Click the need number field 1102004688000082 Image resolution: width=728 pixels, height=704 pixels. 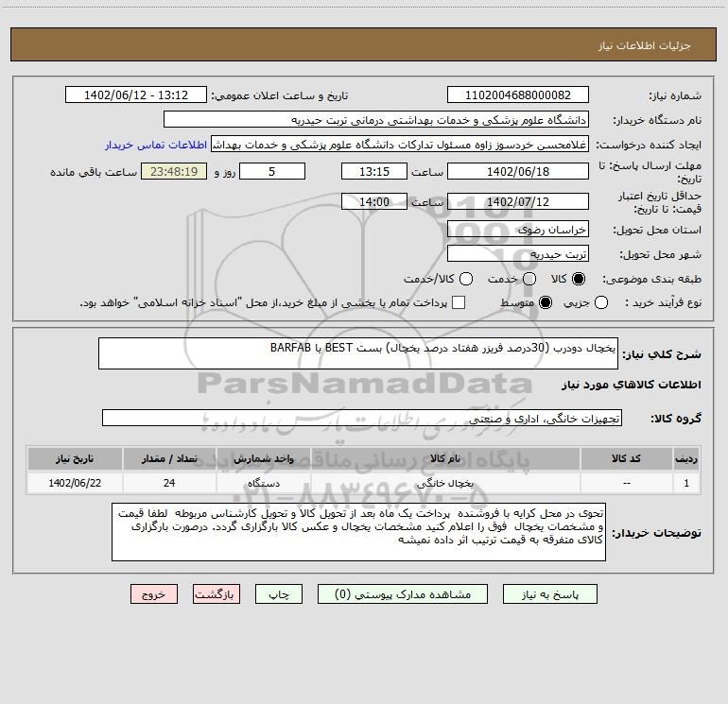point(518,95)
